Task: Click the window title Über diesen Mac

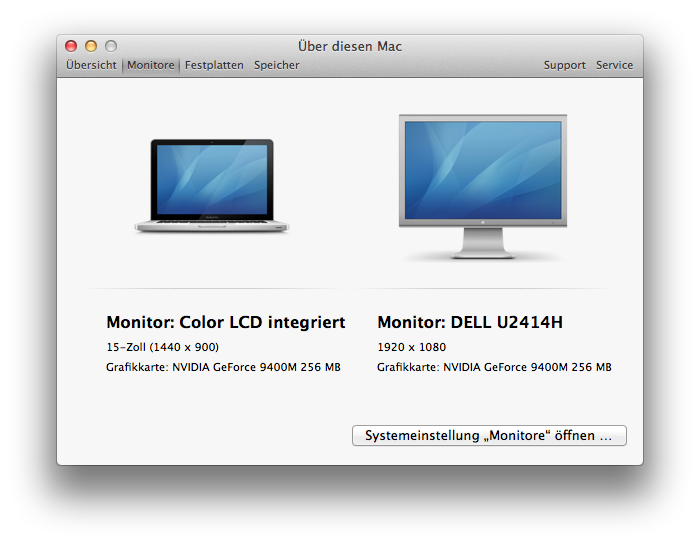Action: pyautogui.click(x=350, y=46)
